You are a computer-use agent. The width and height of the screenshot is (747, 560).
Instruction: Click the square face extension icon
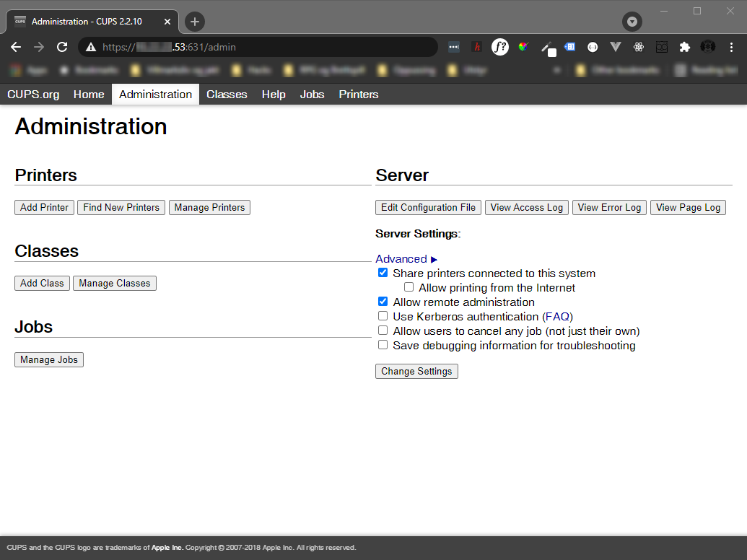click(662, 47)
